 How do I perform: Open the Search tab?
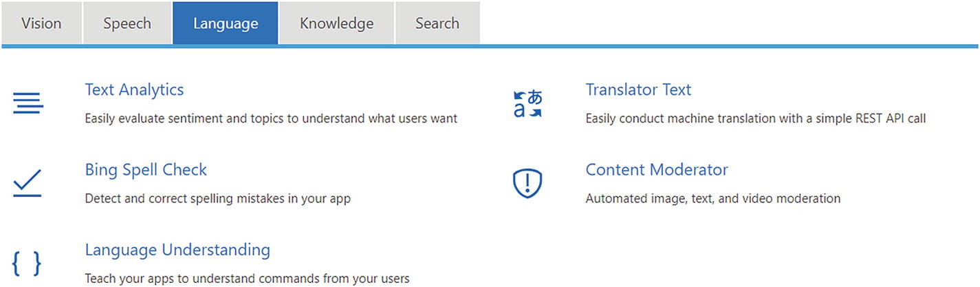click(437, 23)
